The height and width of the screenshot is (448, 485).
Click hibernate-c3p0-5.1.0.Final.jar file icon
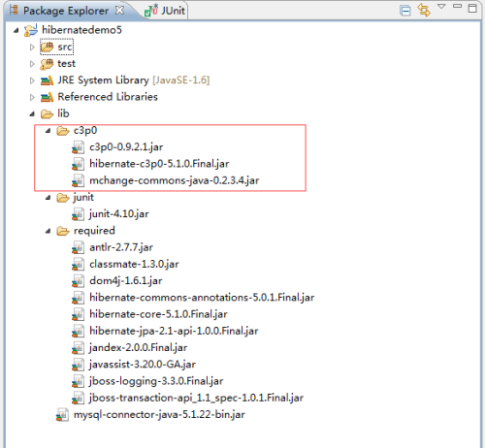coord(78,164)
